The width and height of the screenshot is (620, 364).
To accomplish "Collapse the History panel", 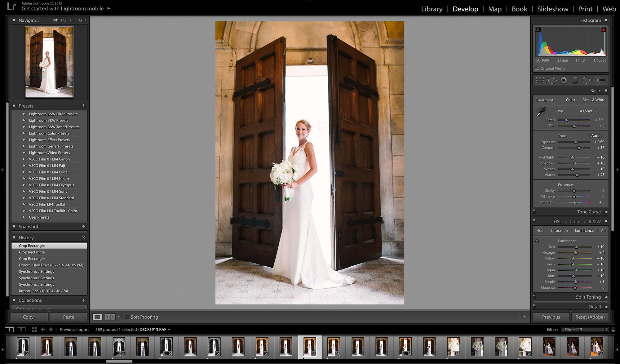I will pos(14,237).
